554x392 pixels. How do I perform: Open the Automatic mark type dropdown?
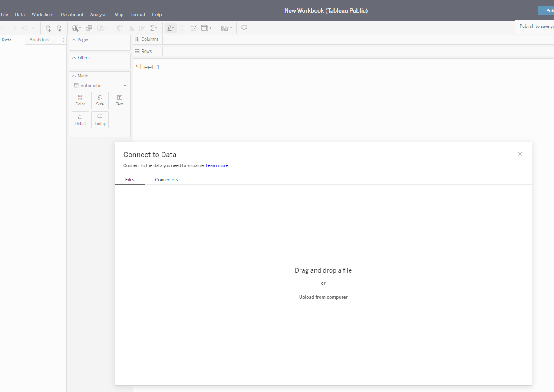tap(100, 86)
